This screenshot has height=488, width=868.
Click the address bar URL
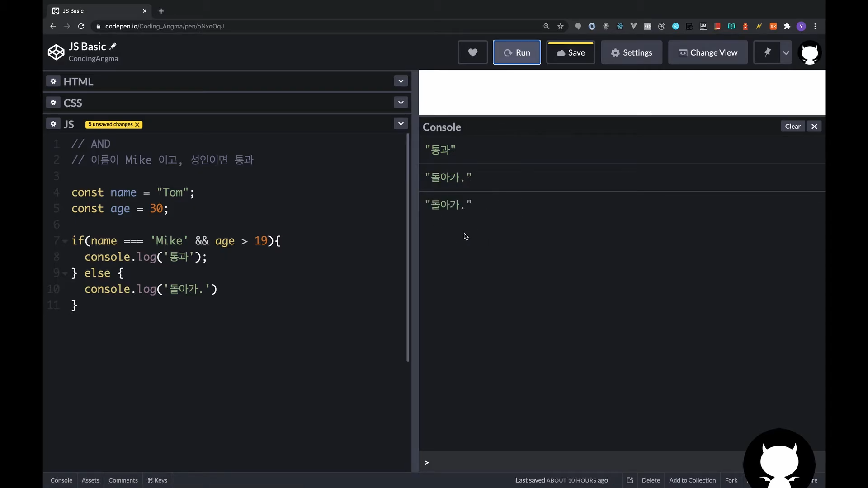point(165,26)
